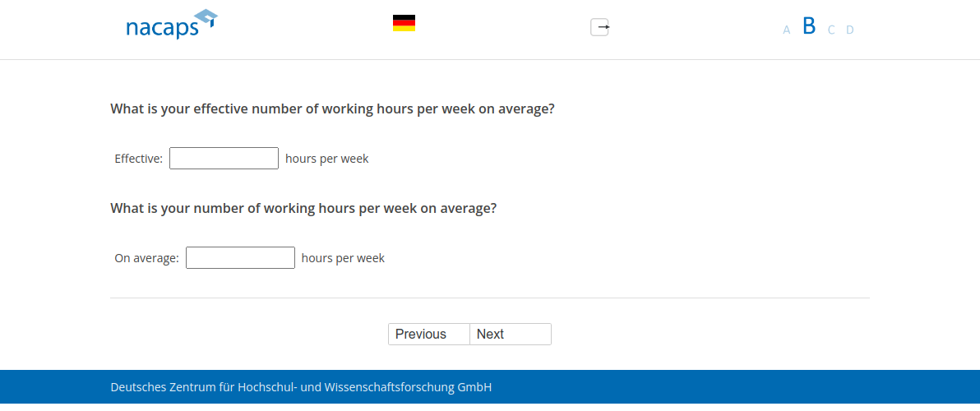980x411 pixels.
Task: Click the blue graduation cap logo graphic
Action: [206, 18]
